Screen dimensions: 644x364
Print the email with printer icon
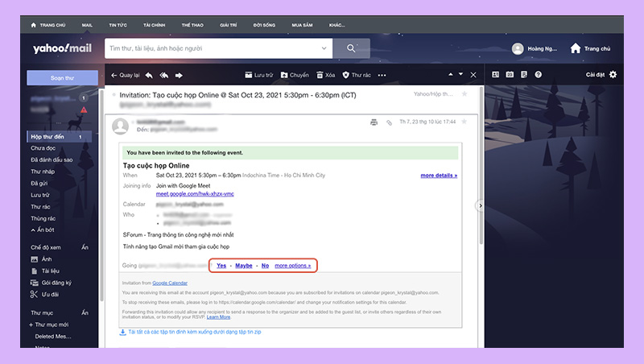coord(374,122)
